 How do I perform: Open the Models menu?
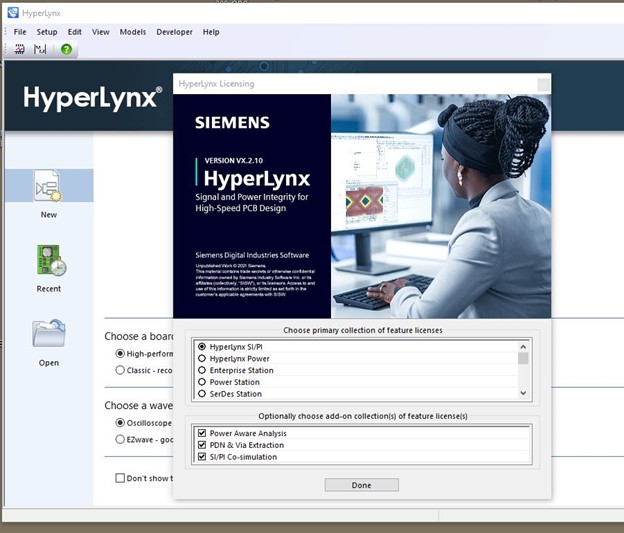(133, 32)
